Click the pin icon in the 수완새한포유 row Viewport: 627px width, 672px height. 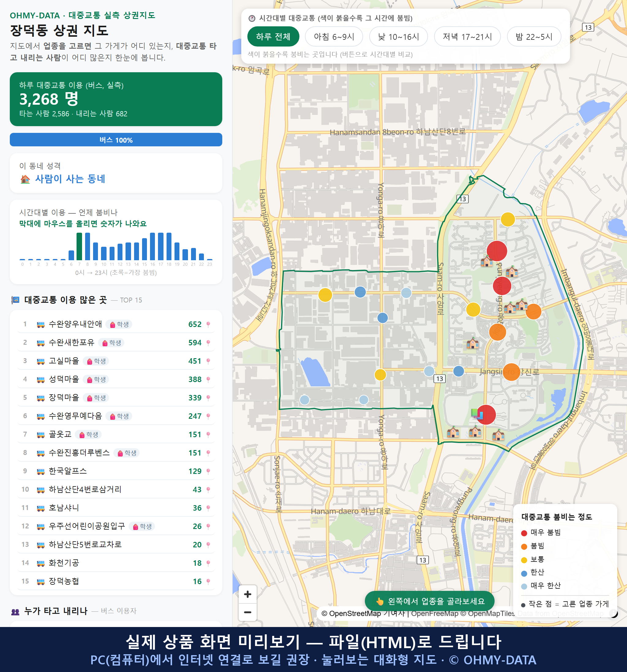coord(208,343)
